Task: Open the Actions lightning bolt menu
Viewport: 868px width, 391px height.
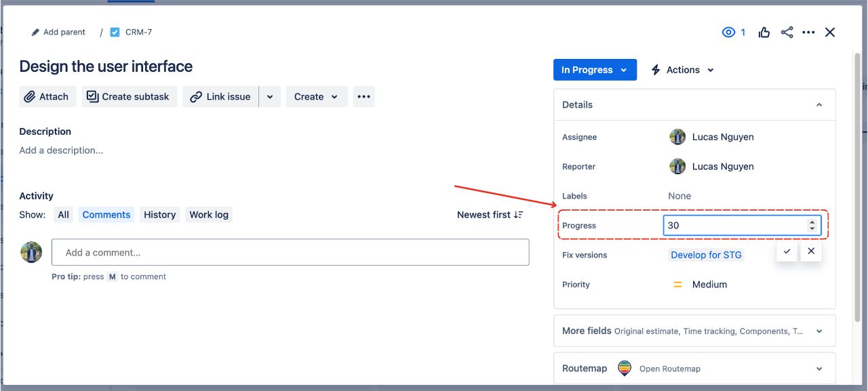Action: (654, 69)
